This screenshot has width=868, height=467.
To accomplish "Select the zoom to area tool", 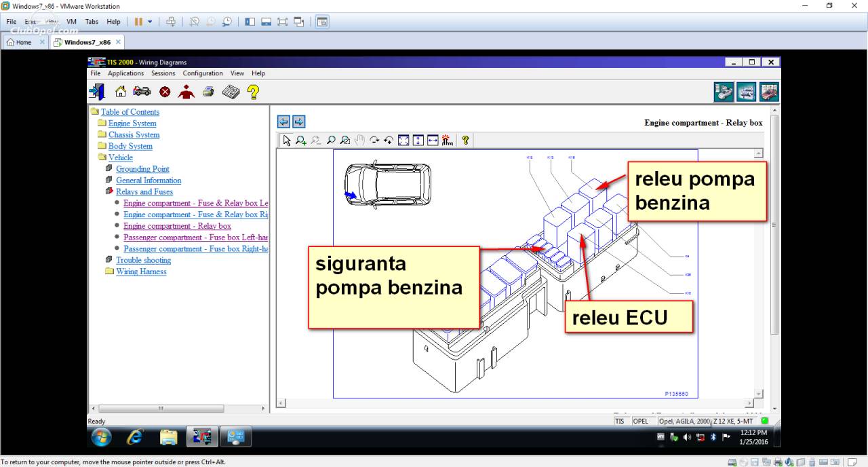I will (x=345, y=141).
